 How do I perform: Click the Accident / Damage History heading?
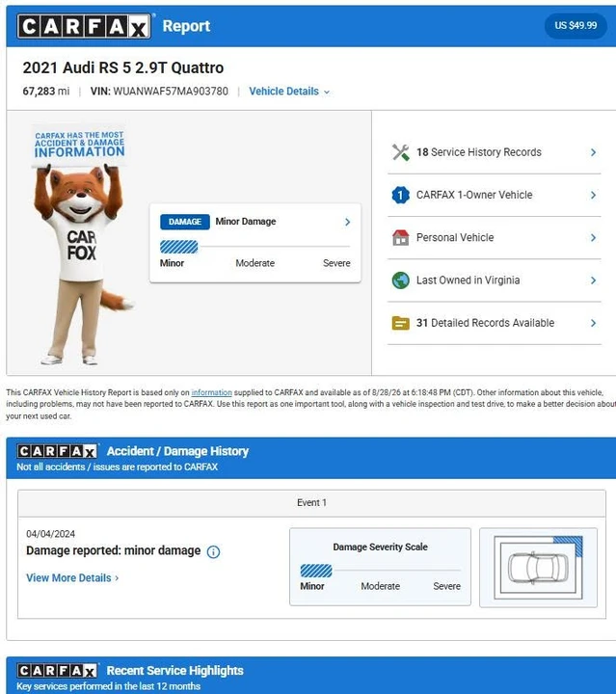pyautogui.click(x=177, y=451)
